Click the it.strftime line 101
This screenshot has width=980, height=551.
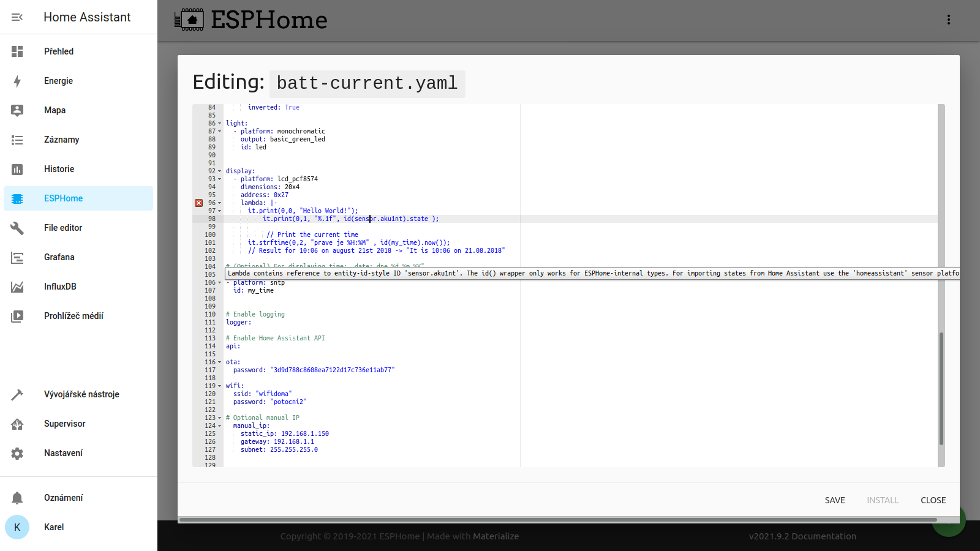pos(349,242)
